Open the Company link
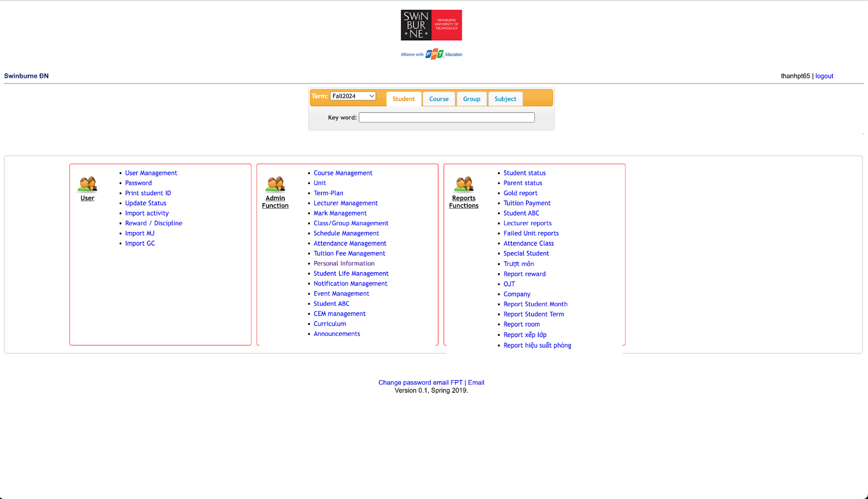Image resolution: width=868 pixels, height=499 pixels. 517,294
